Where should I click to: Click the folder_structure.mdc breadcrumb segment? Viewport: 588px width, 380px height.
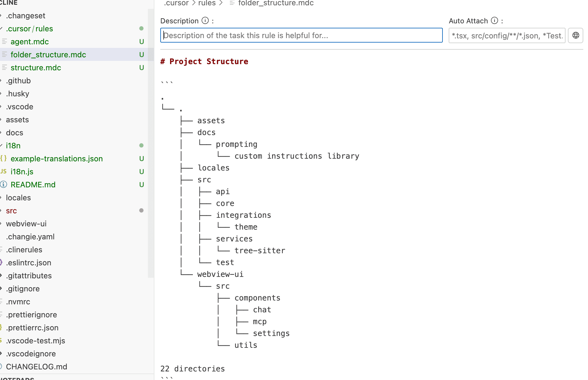click(276, 3)
